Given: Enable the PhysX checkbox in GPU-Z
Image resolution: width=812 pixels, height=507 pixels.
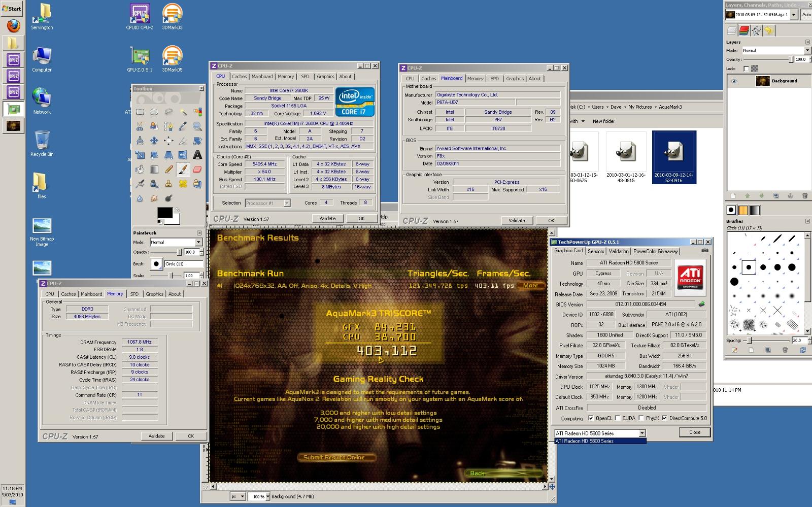Looking at the screenshot, I should click(641, 418).
